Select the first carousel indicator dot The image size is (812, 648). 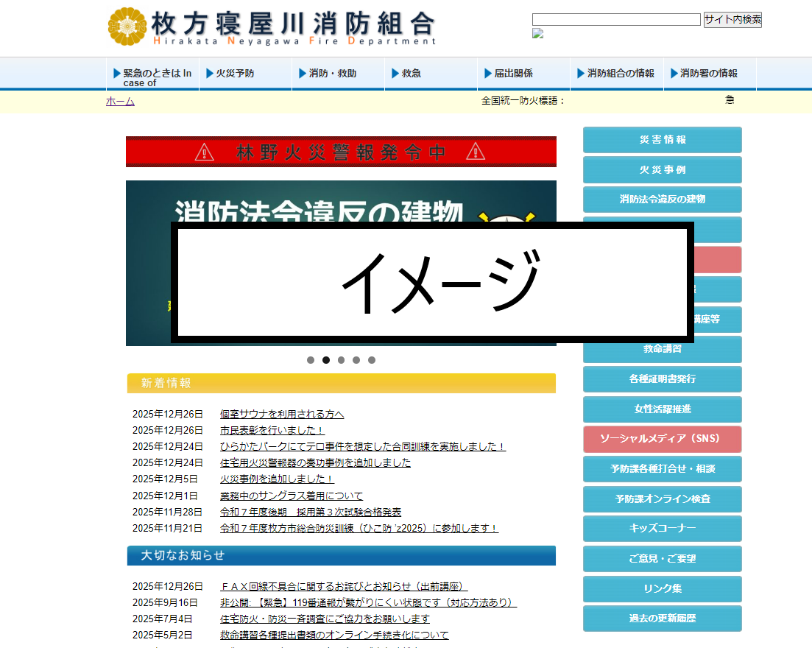[x=311, y=360]
